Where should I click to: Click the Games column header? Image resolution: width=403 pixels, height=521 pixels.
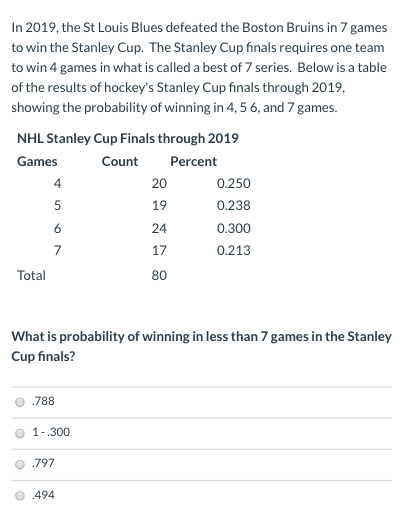37,162
